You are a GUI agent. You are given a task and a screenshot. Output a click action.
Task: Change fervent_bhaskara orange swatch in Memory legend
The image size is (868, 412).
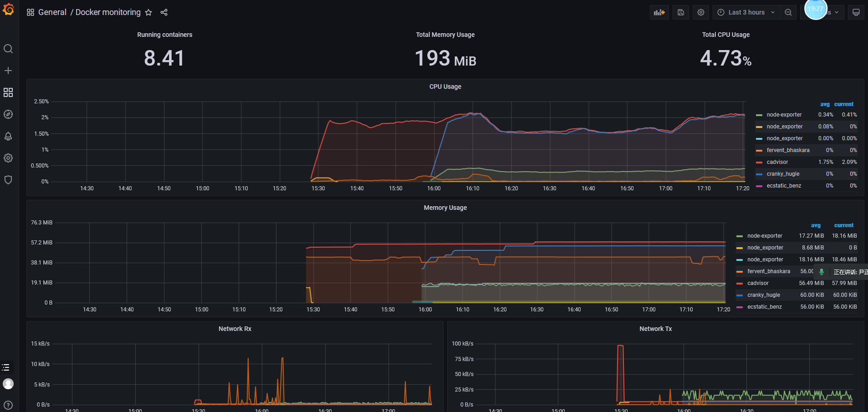point(740,272)
